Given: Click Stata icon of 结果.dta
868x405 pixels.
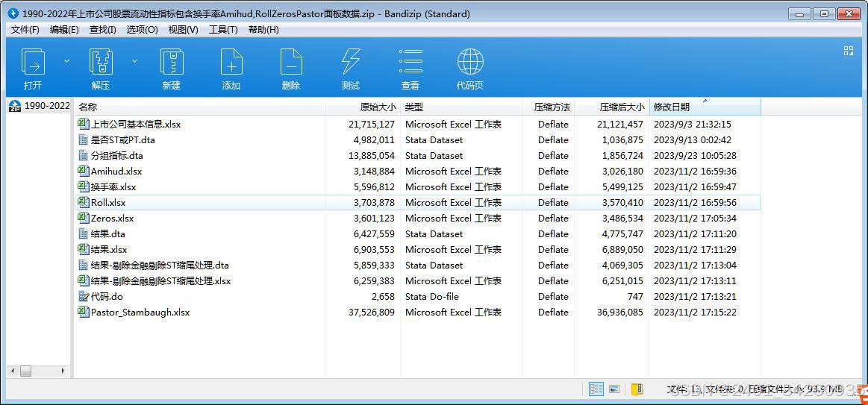Looking at the screenshot, I should pyautogui.click(x=84, y=234).
